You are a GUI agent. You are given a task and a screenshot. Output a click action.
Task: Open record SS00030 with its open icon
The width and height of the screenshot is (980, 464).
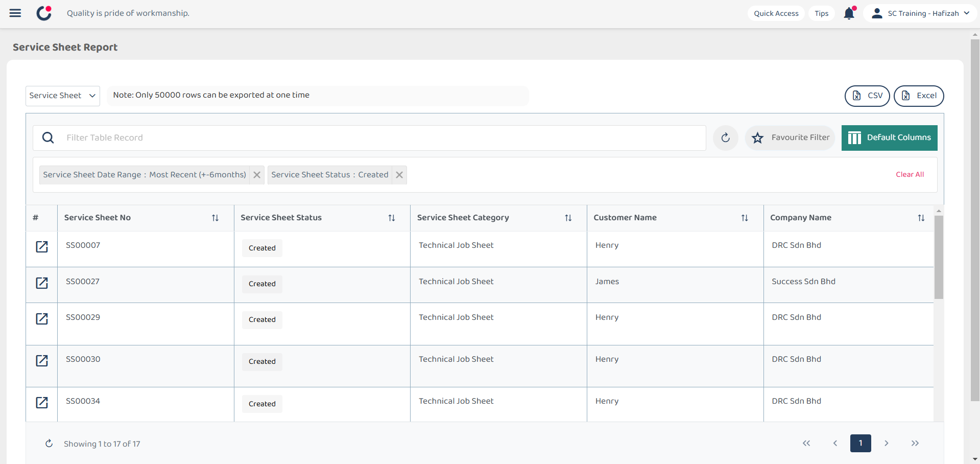[x=42, y=361]
